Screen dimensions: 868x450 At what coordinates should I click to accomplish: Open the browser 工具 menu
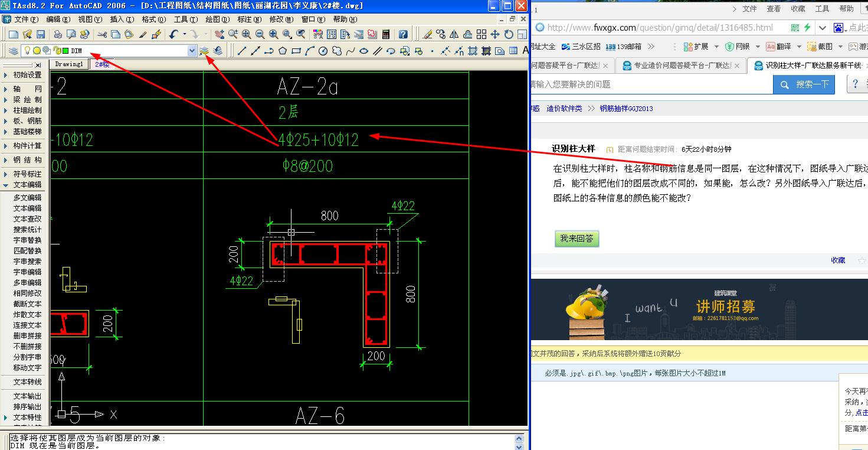(x=822, y=9)
